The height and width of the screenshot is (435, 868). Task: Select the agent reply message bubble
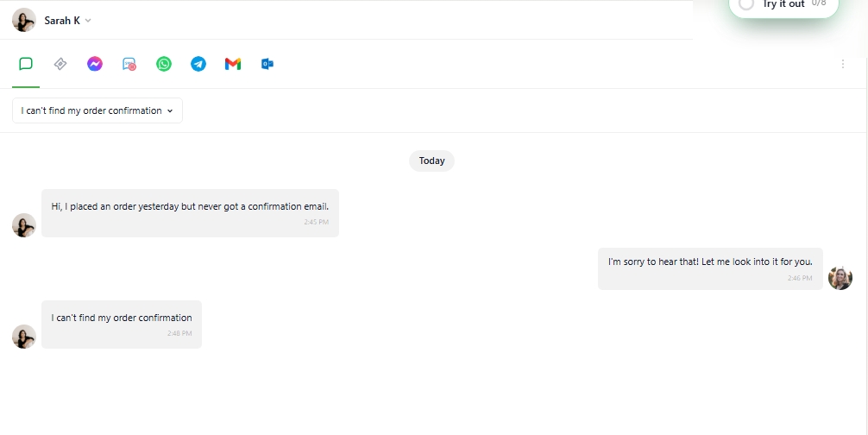point(710,269)
